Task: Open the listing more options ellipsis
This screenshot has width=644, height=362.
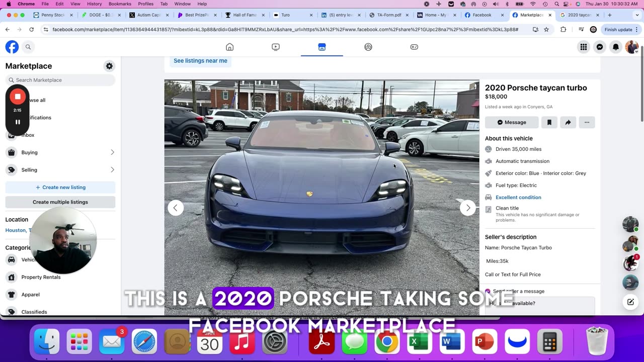Action: click(587, 122)
